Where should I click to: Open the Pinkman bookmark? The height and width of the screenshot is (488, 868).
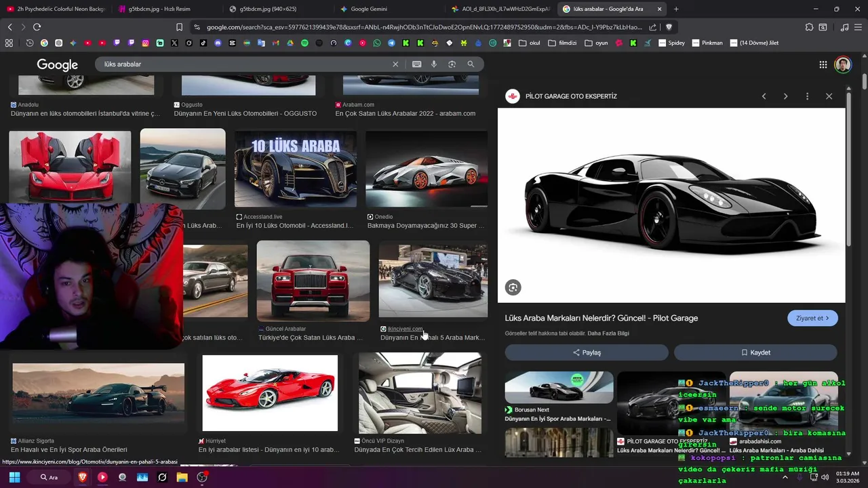pos(707,43)
